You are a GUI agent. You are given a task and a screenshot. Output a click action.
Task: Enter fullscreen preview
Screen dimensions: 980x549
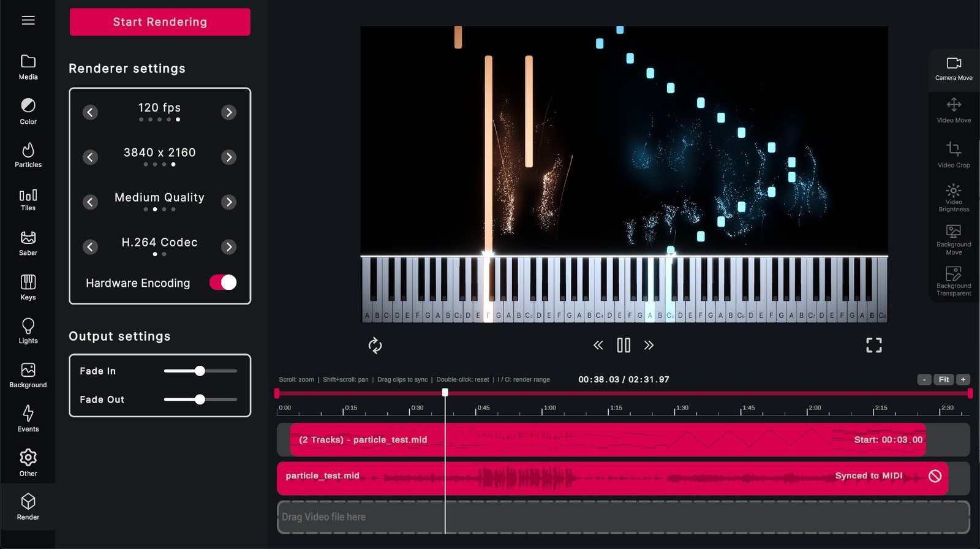[x=874, y=346]
